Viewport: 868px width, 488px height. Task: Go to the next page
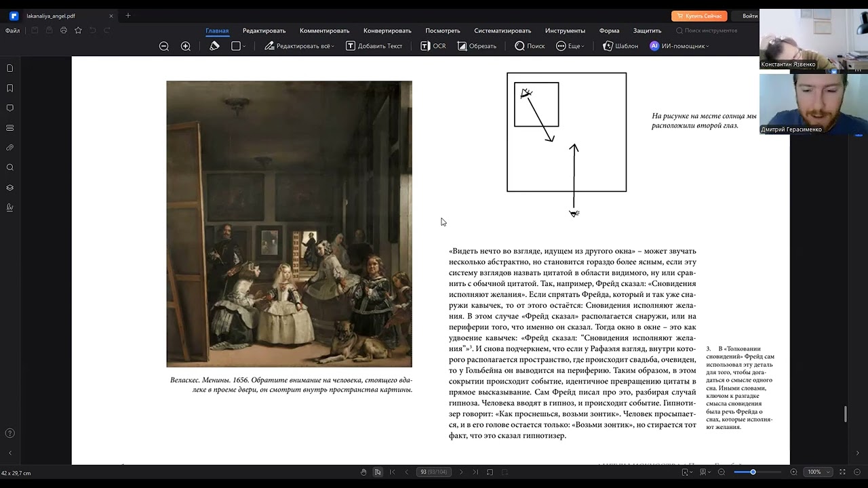461,472
